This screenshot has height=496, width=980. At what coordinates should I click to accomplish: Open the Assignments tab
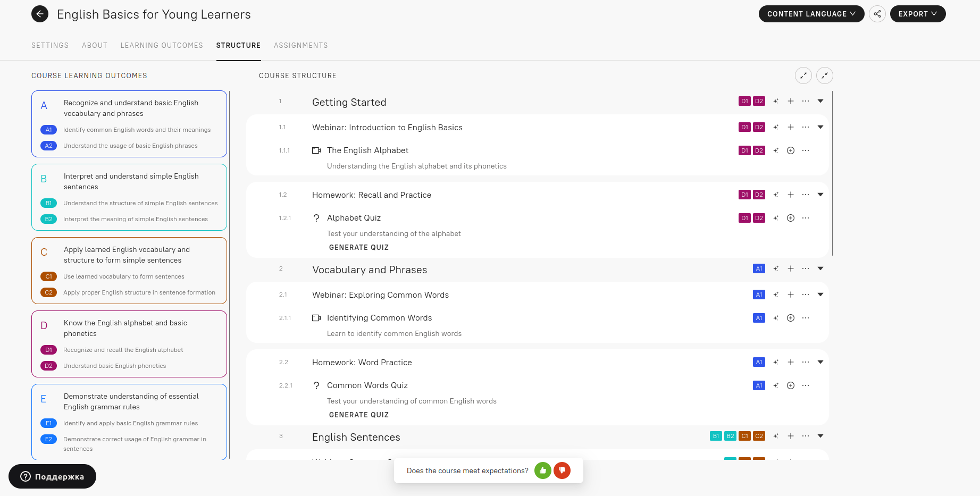[x=301, y=45]
